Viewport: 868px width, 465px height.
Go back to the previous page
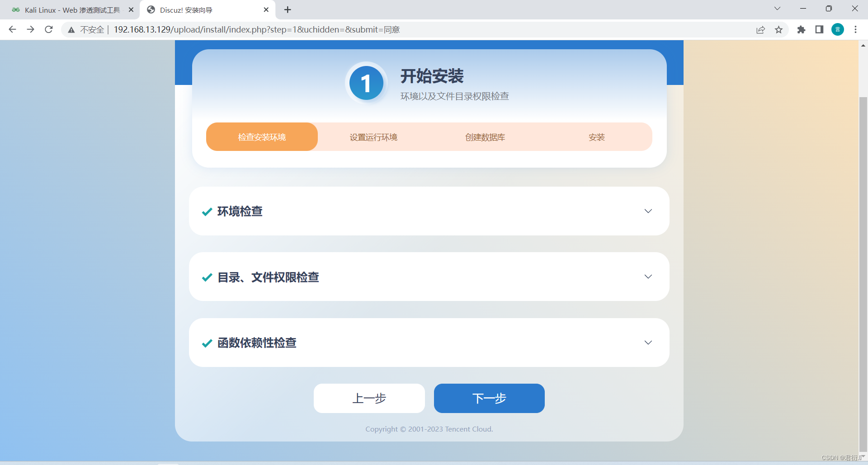point(12,29)
